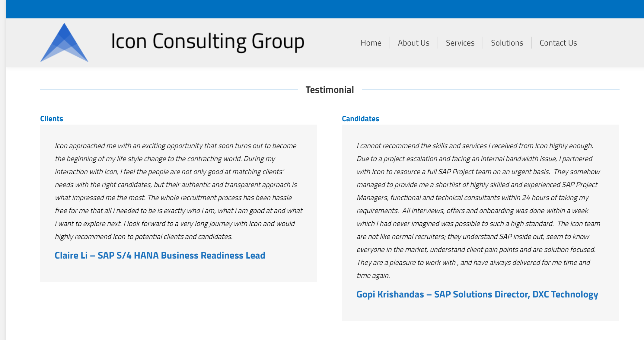Image resolution: width=644 pixels, height=340 pixels.
Task: Click inside Claire Li's testimonial text
Action: click(x=179, y=191)
